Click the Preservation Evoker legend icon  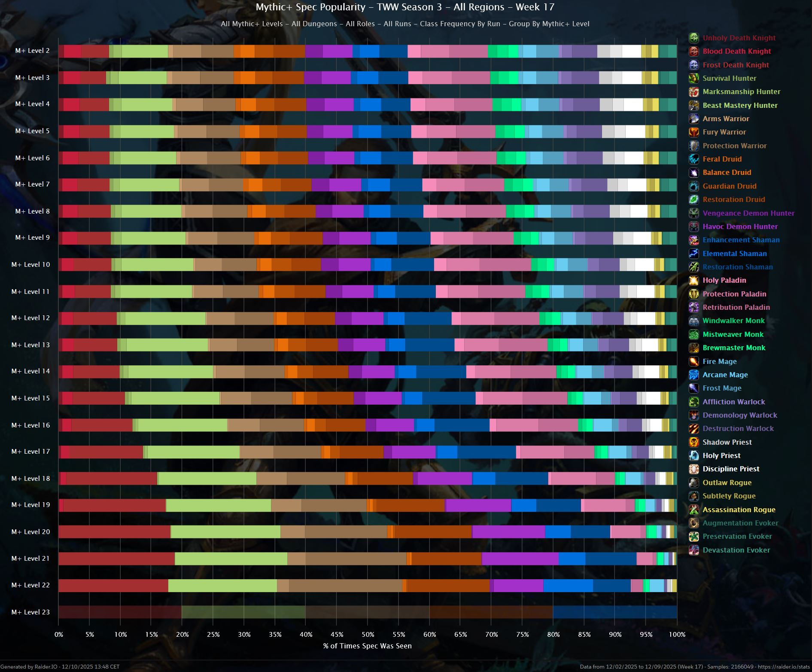coord(693,536)
